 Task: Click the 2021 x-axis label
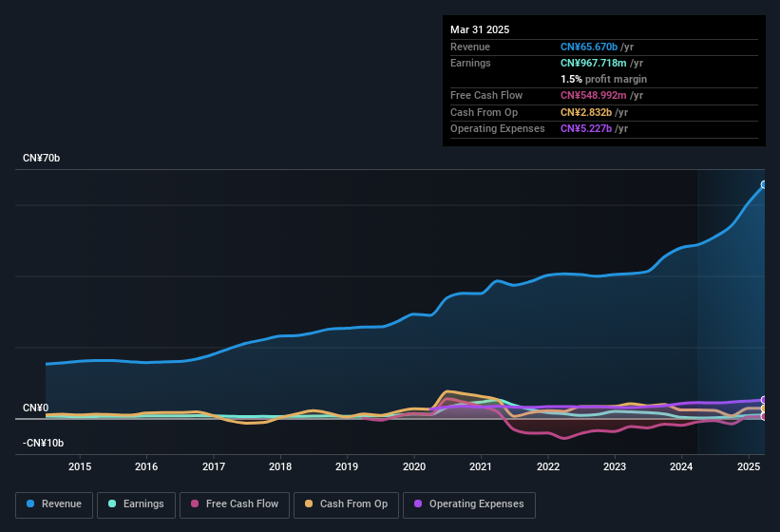click(481, 466)
